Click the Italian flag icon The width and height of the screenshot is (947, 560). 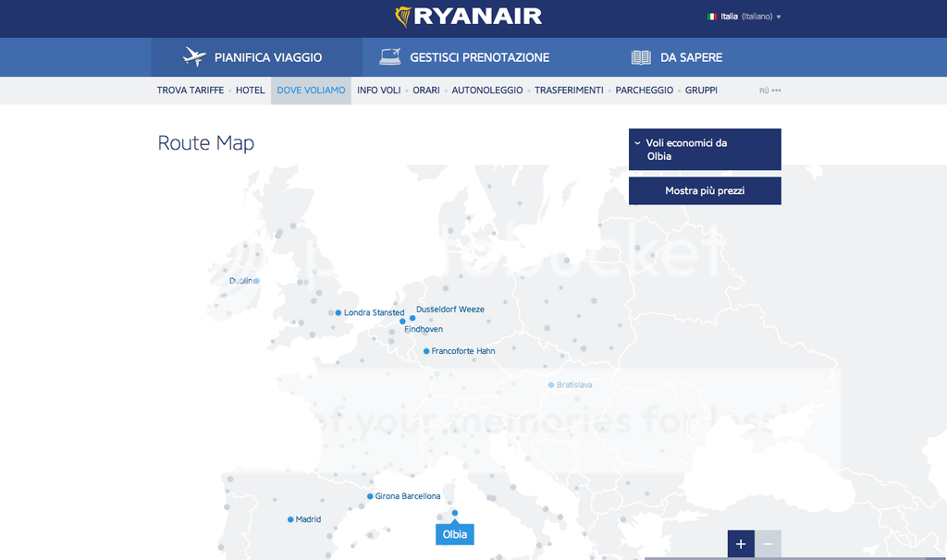tap(712, 17)
